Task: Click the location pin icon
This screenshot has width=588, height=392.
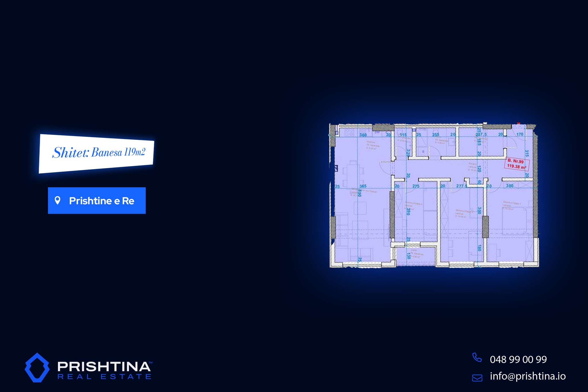Action: [x=57, y=200]
